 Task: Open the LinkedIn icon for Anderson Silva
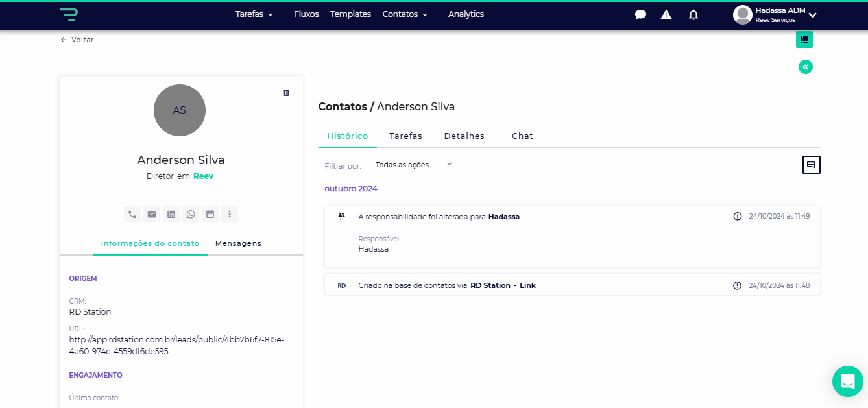[x=171, y=214]
